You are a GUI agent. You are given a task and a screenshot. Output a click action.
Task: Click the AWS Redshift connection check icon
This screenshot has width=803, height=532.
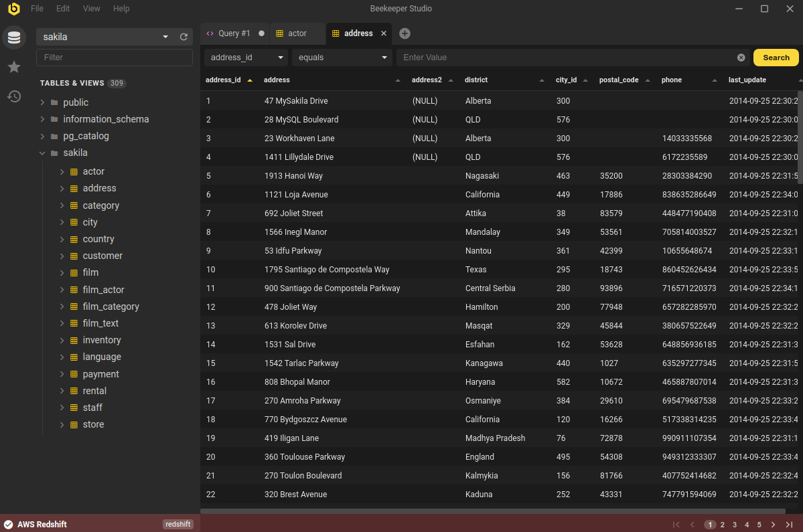click(8, 525)
